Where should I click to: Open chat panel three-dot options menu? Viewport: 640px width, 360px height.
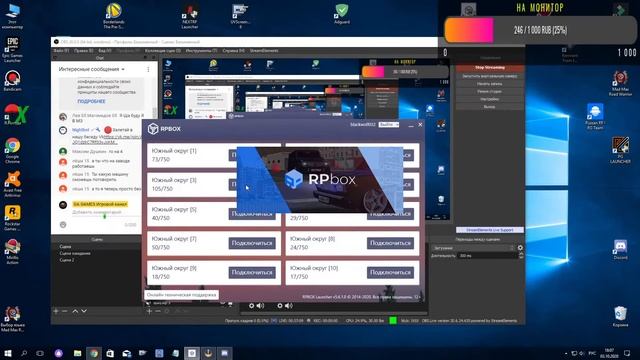click(148, 69)
